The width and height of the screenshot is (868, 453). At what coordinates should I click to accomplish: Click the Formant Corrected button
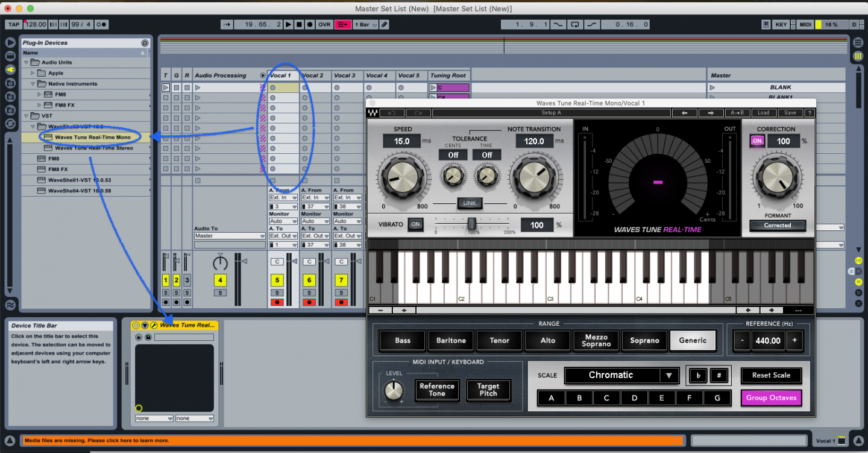pyautogui.click(x=778, y=226)
